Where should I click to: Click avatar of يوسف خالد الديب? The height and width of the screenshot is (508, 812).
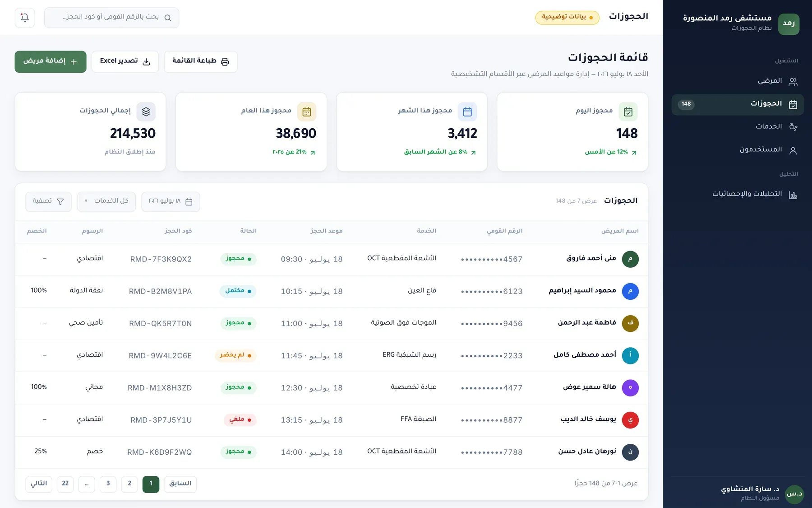click(630, 420)
